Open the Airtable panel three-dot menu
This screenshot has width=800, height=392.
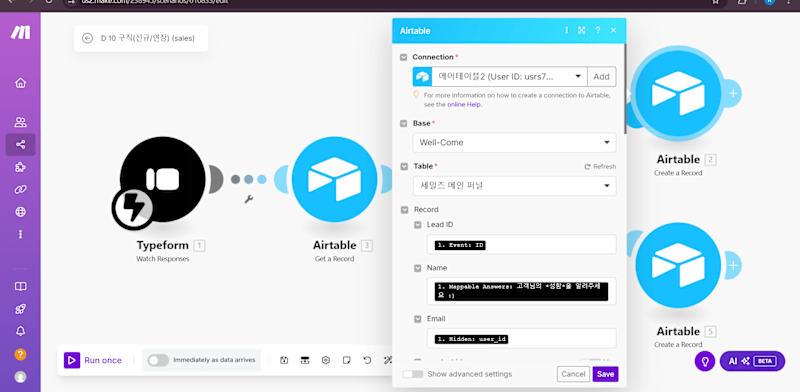coord(566,31)
